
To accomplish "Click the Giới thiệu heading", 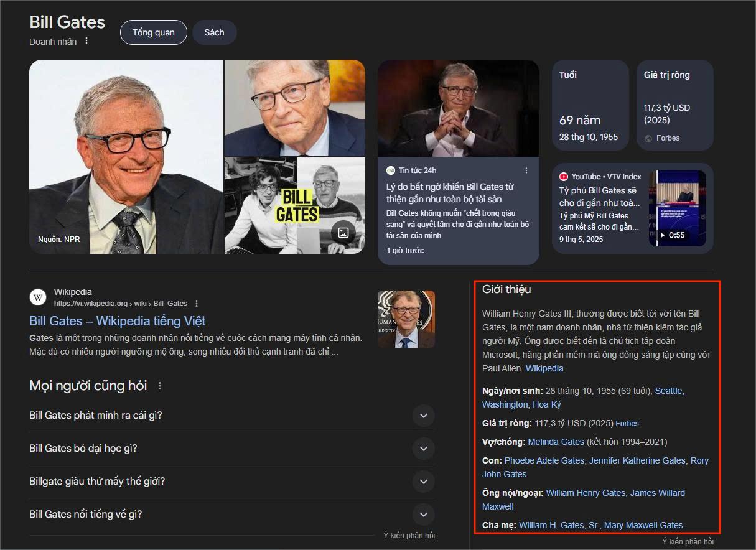I will click(x=506, y=289).
